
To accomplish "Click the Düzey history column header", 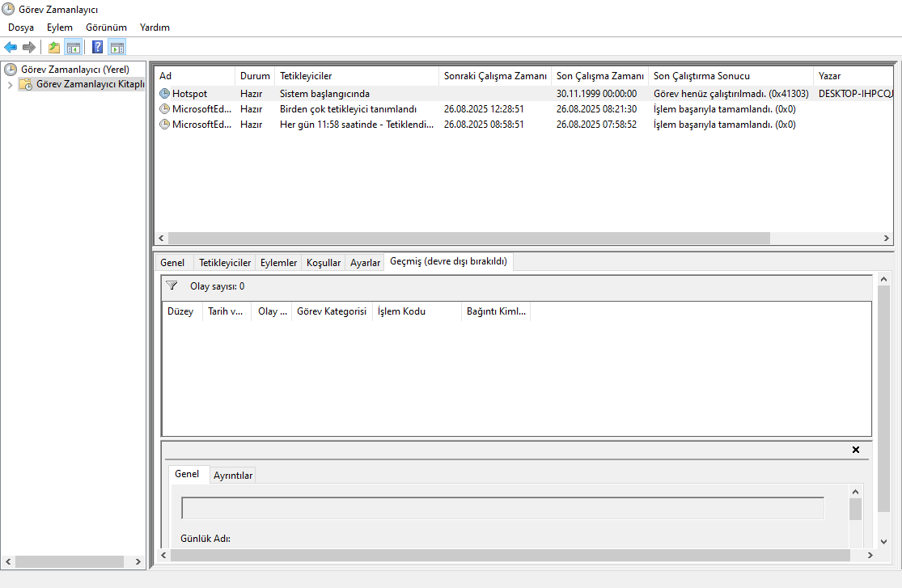I will coord(180,311).
